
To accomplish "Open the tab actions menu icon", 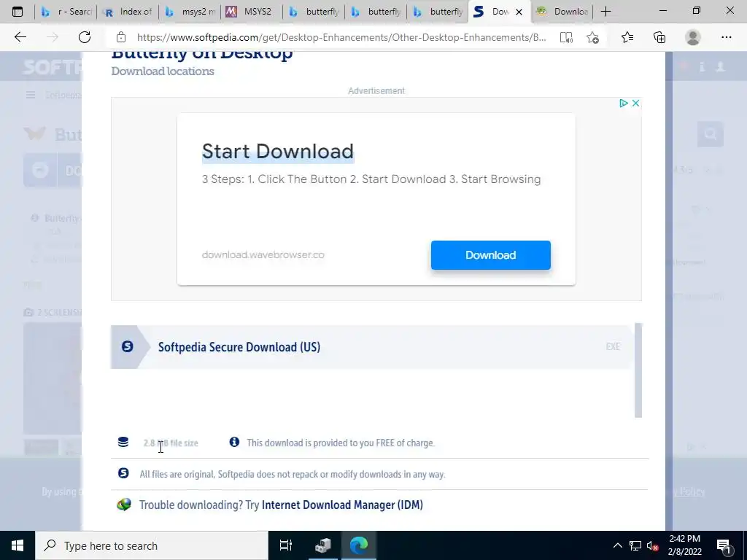I will (x=18, y=12).
